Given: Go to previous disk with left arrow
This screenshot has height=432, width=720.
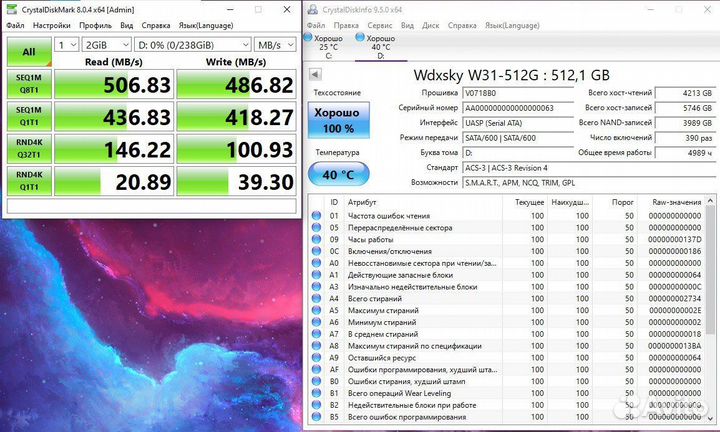Looking at the screenshot, I should (315, 74).
